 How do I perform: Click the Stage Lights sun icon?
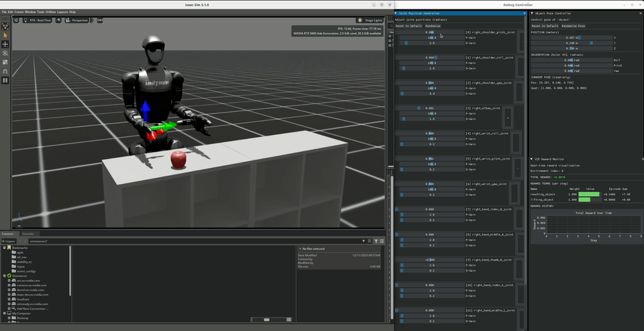pos(360,21)
